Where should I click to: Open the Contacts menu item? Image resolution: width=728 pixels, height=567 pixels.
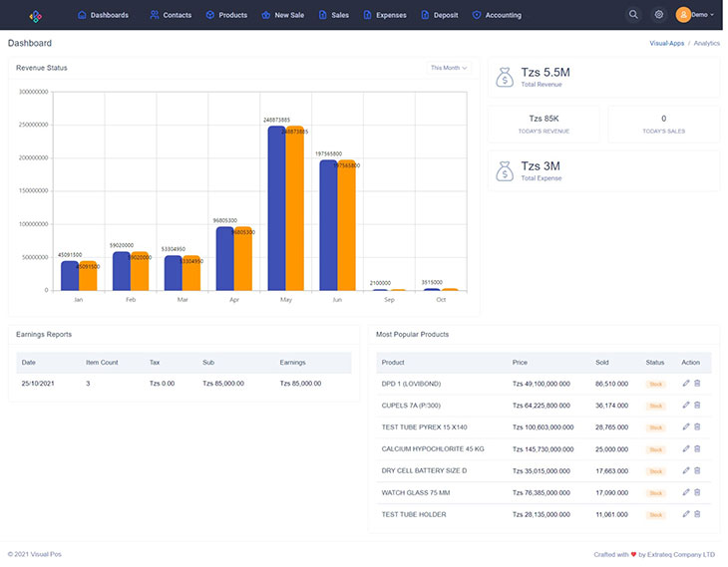click(x=171, y=15)
